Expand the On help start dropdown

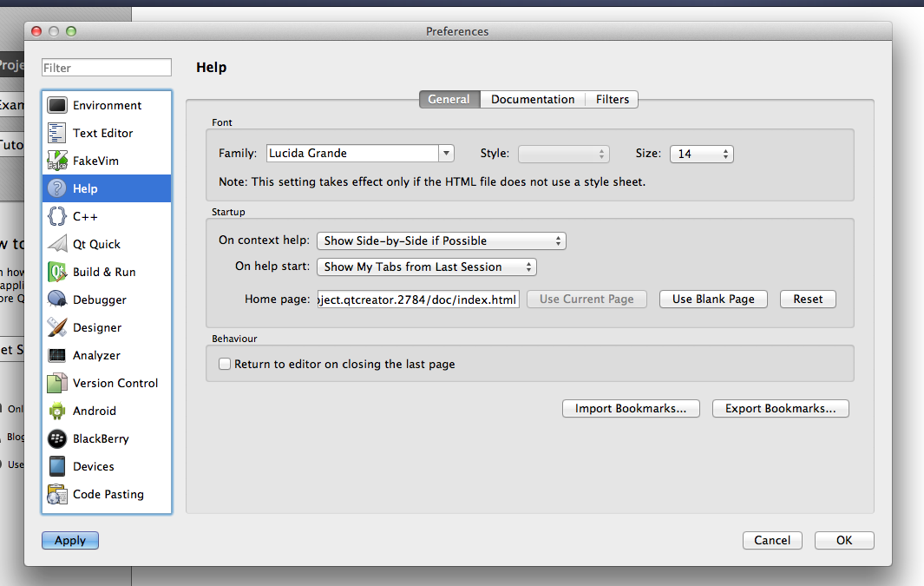tap(426, 267)
